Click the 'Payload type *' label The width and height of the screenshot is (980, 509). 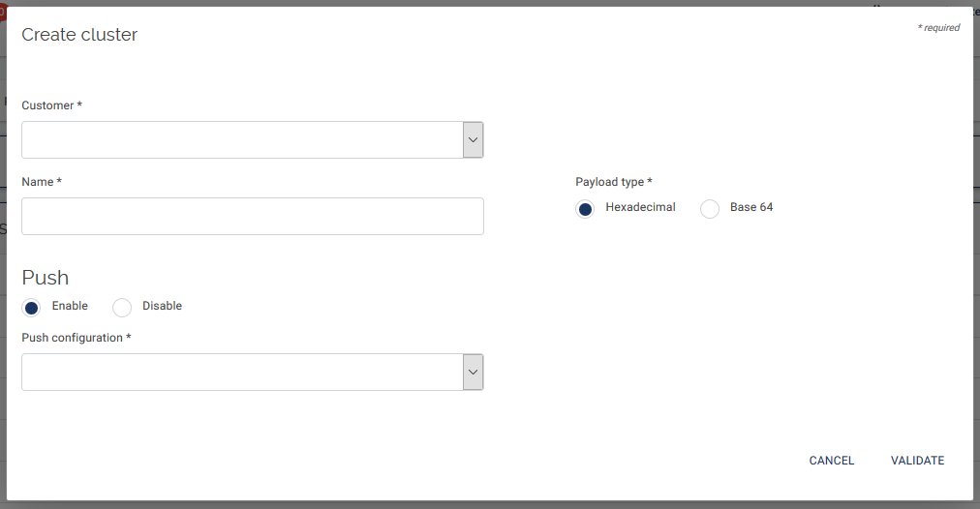(x=614, y=182)
